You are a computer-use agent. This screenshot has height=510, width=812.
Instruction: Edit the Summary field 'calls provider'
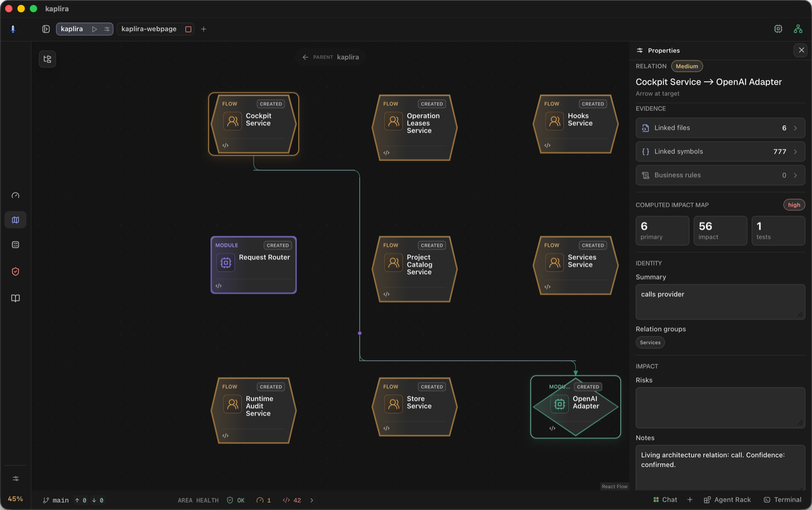[x=720, y=302]
